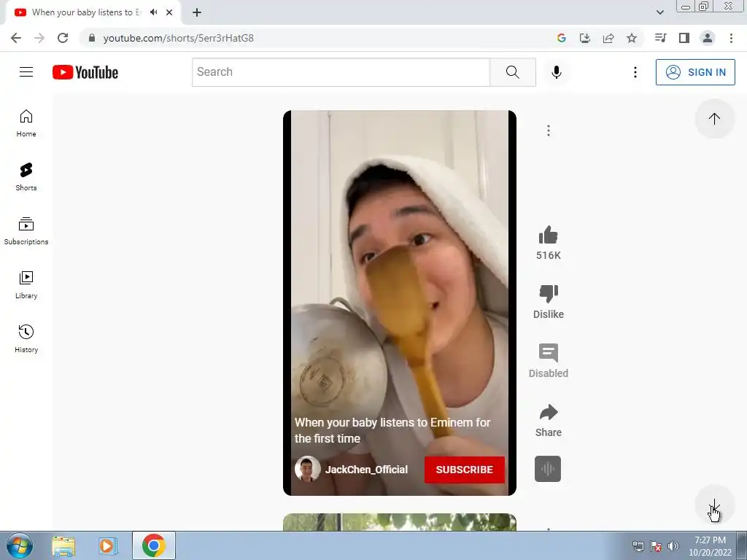The height and width of the screenshot is (560, 747).
Task: Click the short's title caption text
Action: (x=392, y=430)
